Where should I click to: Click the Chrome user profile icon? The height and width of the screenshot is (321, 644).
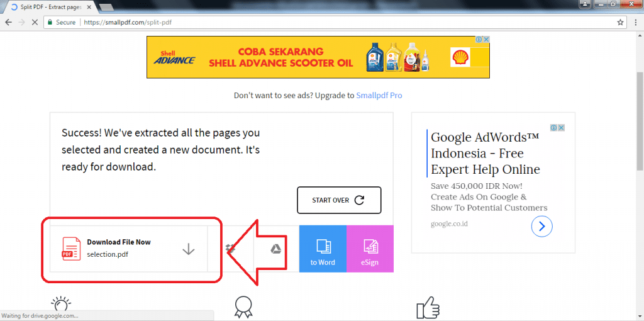[x=584, y=4]
